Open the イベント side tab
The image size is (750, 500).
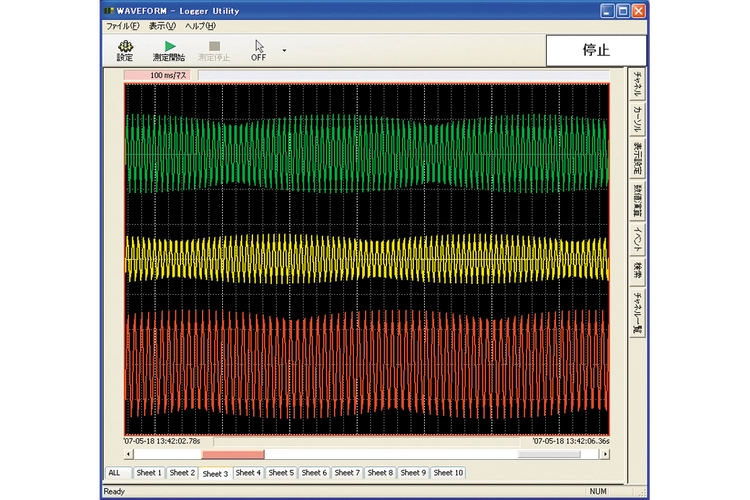638,238
